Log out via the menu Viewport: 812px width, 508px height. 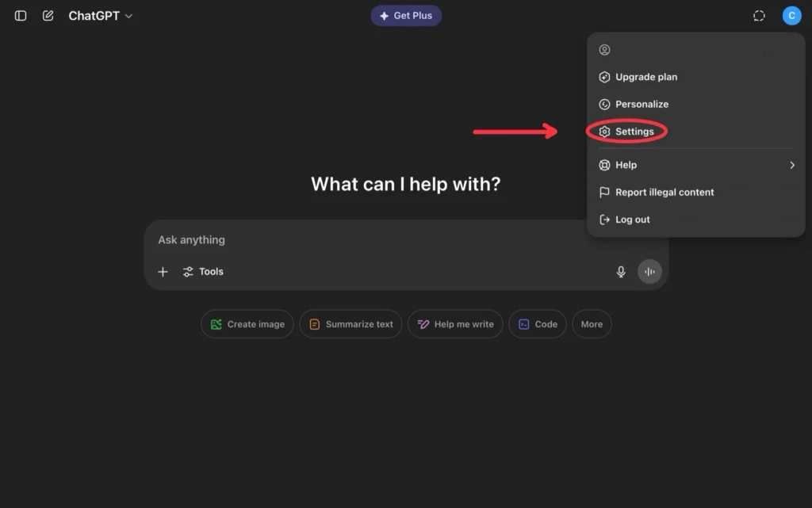point(695,220)
